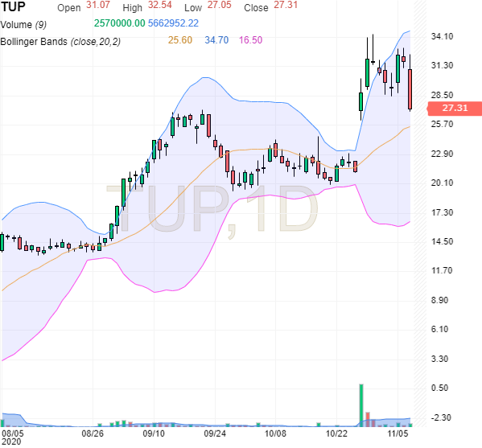This screenshot has height=448, width=482.
Task: Click the 8.90 price axis label
Action: tap(439, 300)
